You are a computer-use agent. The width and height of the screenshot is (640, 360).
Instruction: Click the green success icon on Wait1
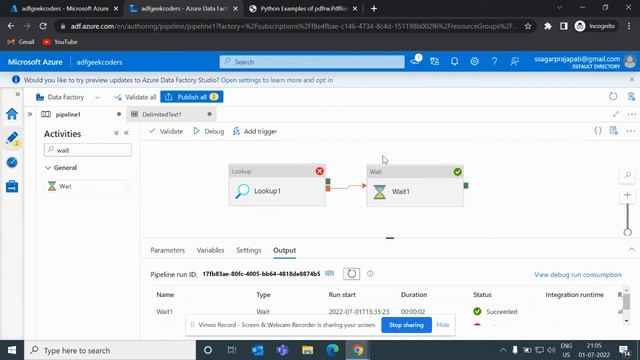458,172
